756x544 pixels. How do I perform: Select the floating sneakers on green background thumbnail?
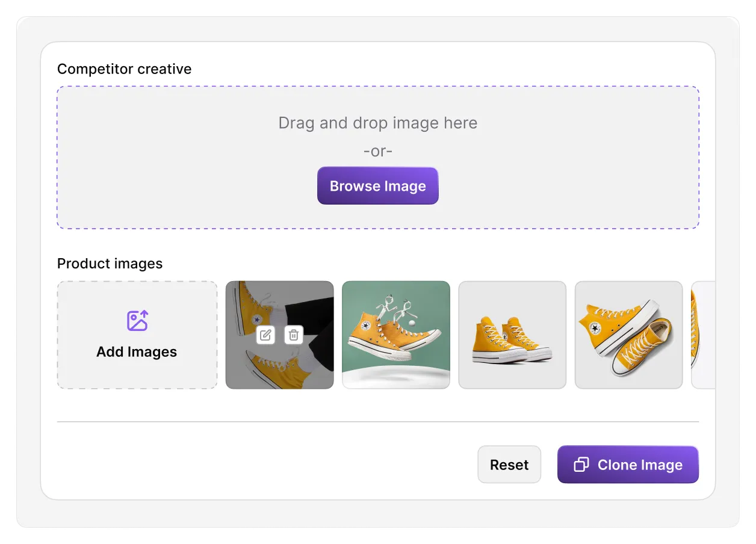point(396,335)
